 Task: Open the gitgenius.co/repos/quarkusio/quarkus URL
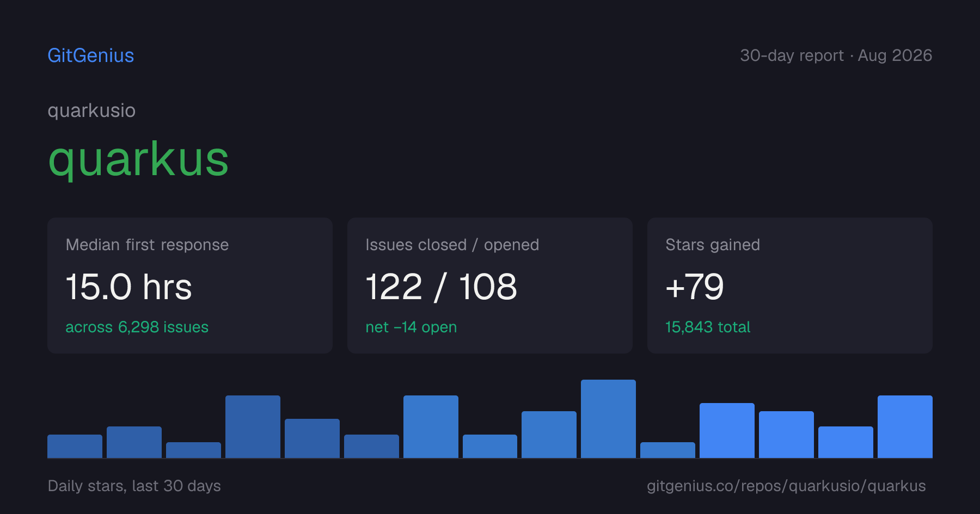(786, 486)
